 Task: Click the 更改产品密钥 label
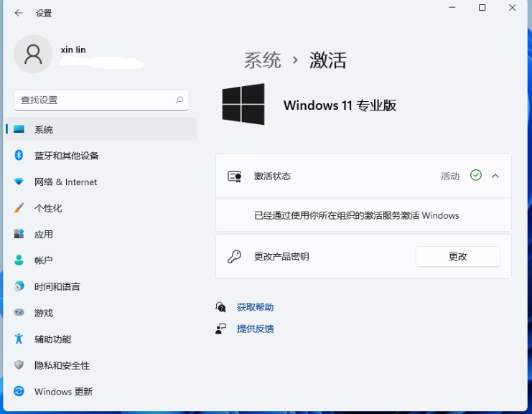click(281, 256)
